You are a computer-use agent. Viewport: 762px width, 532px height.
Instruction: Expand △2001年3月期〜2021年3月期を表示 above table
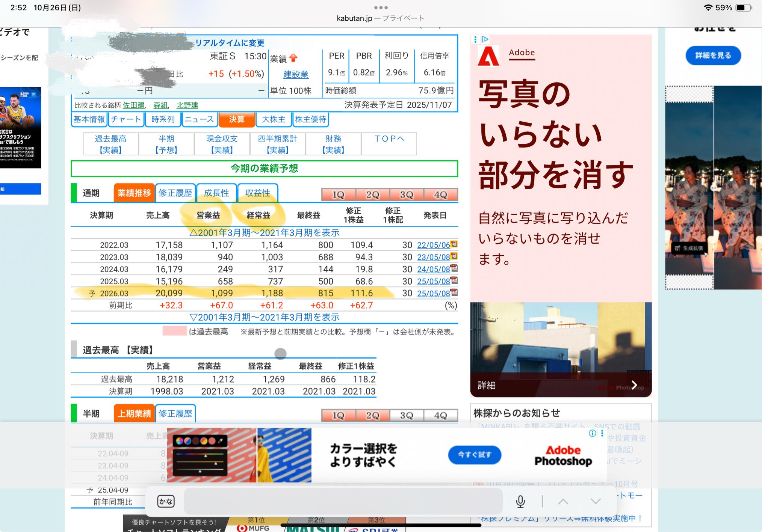(x=265, y=233)
